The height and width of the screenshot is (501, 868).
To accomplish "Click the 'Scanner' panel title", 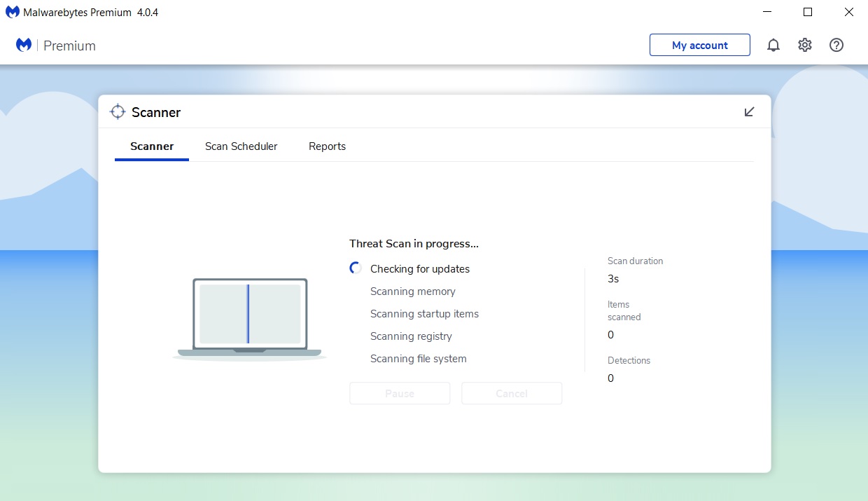I will [156, 112].
